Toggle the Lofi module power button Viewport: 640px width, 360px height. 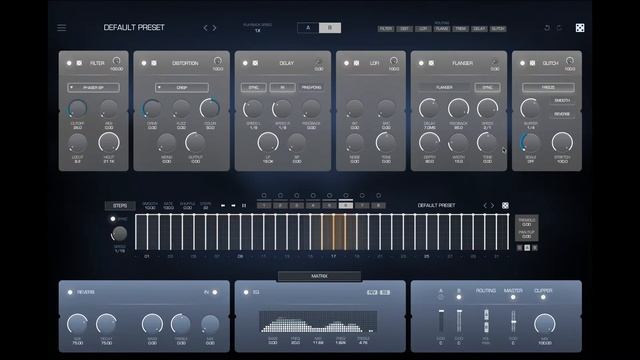[346, 63]
